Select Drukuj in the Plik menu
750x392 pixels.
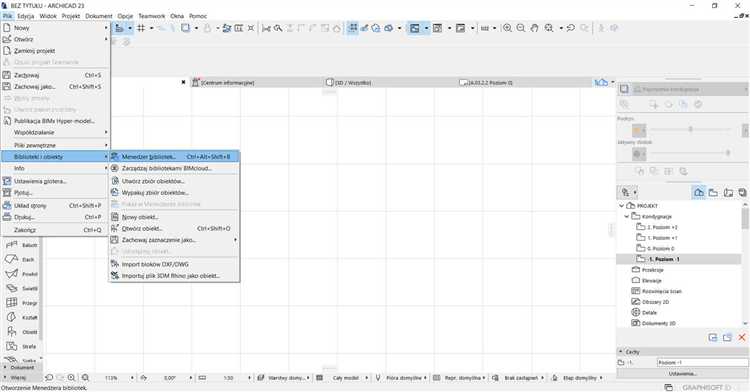coord(55,217)
